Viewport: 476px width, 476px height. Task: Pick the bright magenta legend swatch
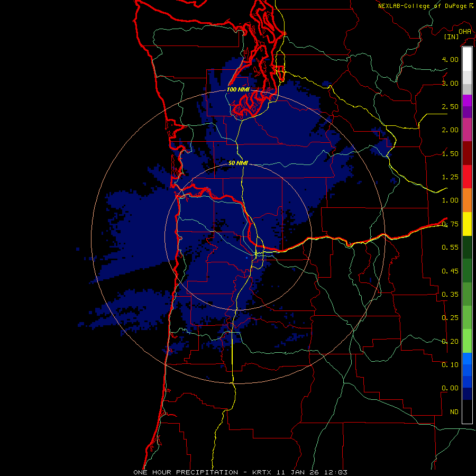pyautogui.click(x=467, y=100)
